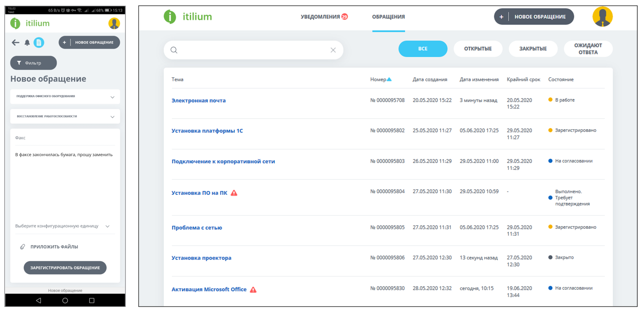This screenshot has height=313, width=644.
Task: Select the Закрытые filter
Action: [x=533, y=49]
